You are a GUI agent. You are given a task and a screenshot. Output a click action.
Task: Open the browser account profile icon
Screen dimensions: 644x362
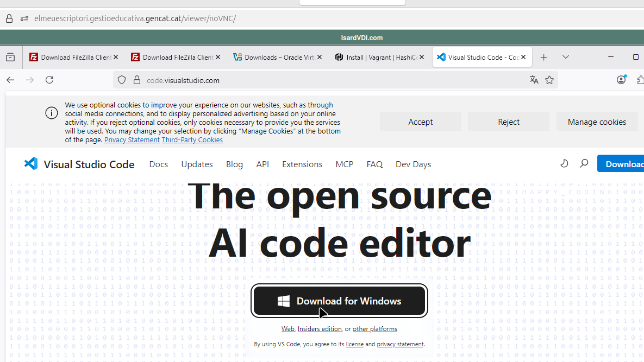[x=621, y=80]
